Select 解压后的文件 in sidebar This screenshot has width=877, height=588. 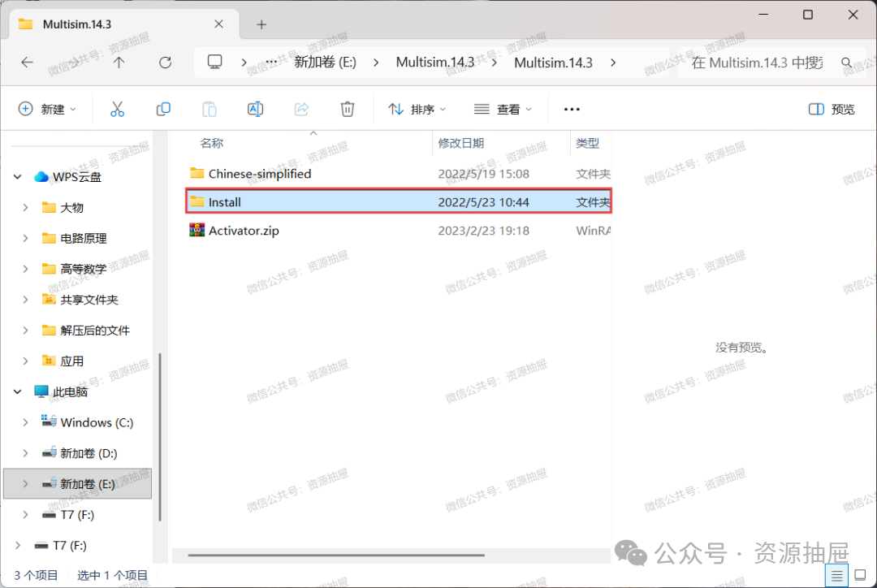coord(94,330)
